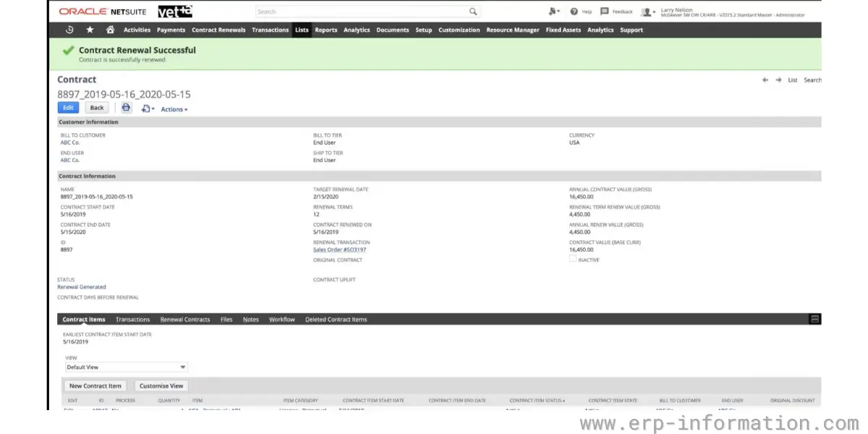Click the Search link at top right

[812, 80]
